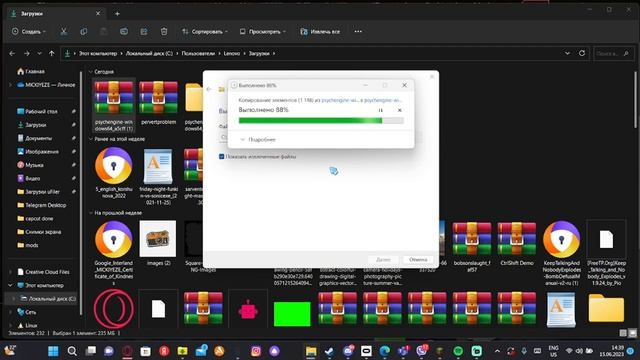
Task: Open Главная in the sidebar
Action: (31, 71)
